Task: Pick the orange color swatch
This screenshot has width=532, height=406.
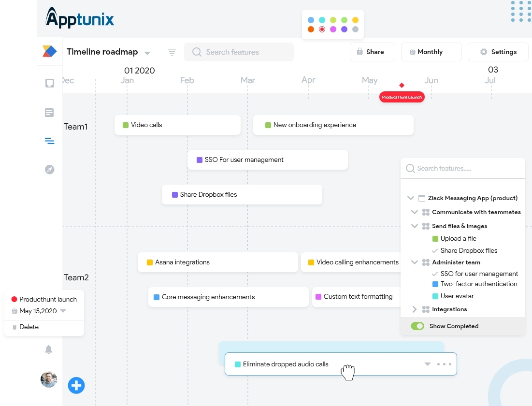Action: (310, 29)
